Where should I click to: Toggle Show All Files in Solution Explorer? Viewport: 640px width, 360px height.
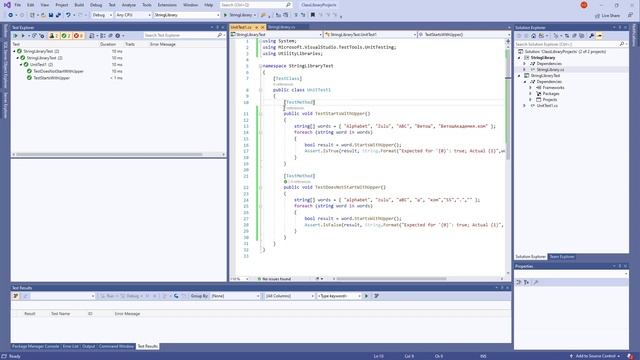click(x=582, y=36)
